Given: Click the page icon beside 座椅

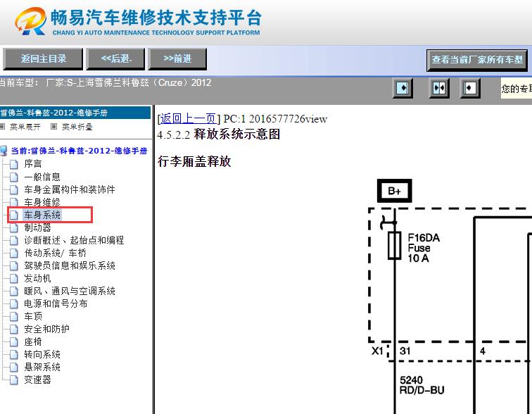Looking at the screenshot, I should tap(14, 342).
